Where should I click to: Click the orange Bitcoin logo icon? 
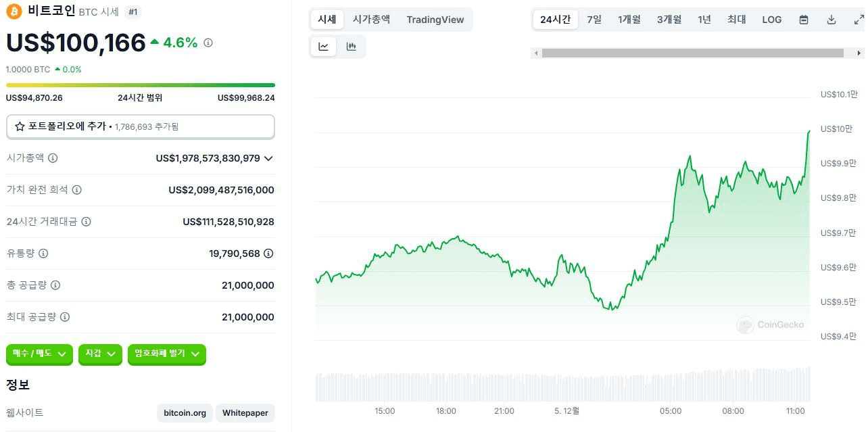click(14, 11)
